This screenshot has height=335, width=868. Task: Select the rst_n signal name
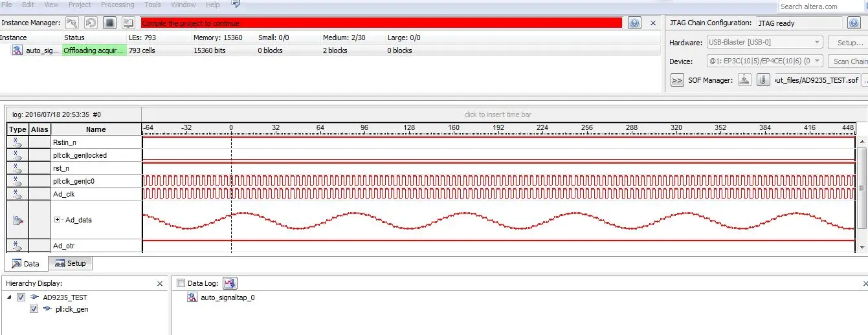(61, 168)
